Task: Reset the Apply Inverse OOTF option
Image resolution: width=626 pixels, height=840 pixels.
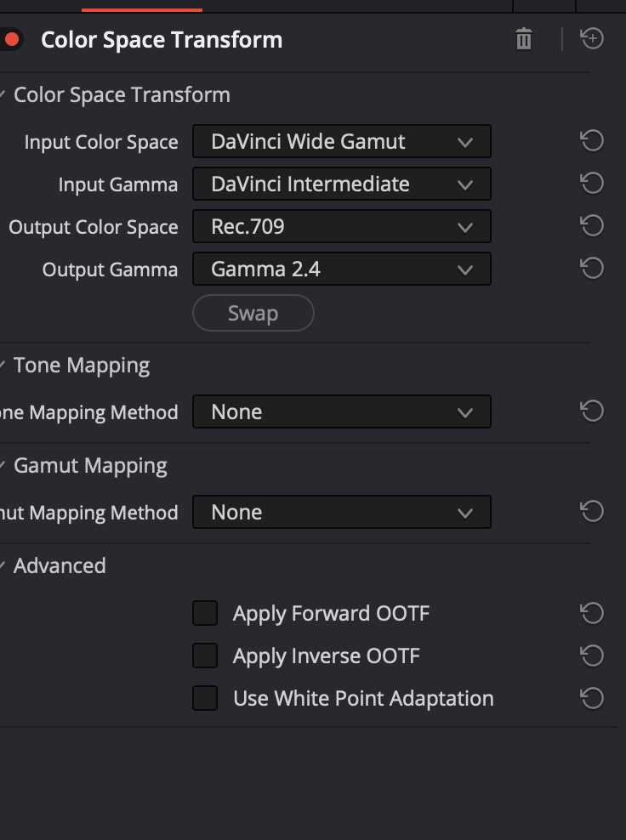Action: (592, 656)
